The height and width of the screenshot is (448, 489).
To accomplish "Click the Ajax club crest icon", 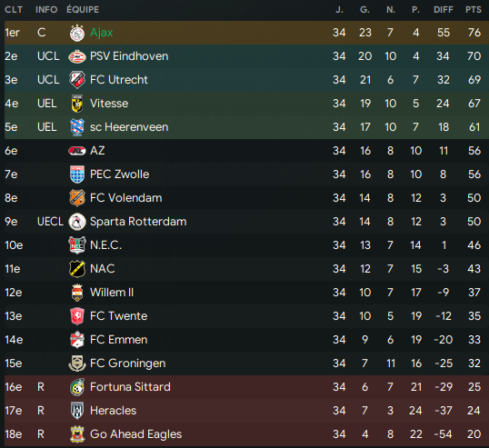I will pyautogui.click(x=77, y=33).
